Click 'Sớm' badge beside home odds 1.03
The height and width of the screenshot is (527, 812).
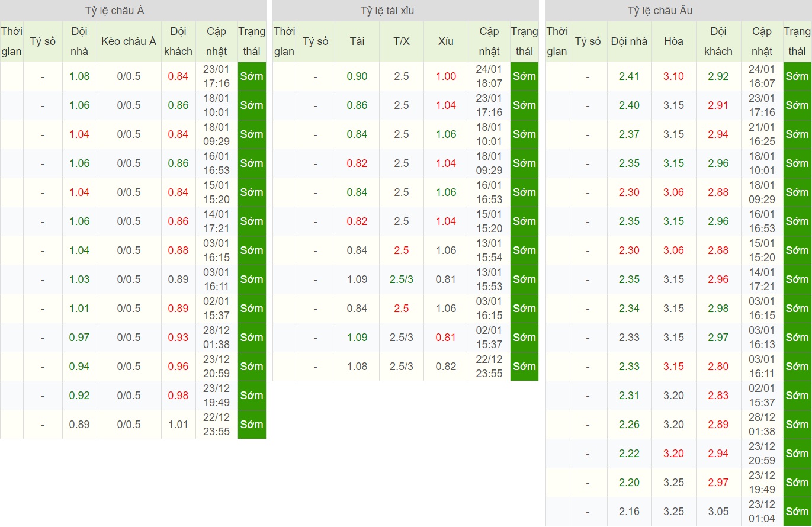[252, 279]
